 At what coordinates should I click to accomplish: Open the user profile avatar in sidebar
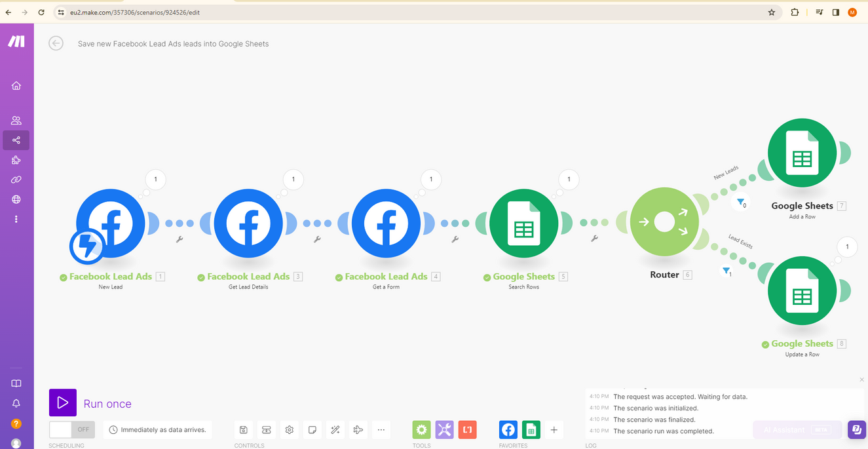tap(16, 444)
